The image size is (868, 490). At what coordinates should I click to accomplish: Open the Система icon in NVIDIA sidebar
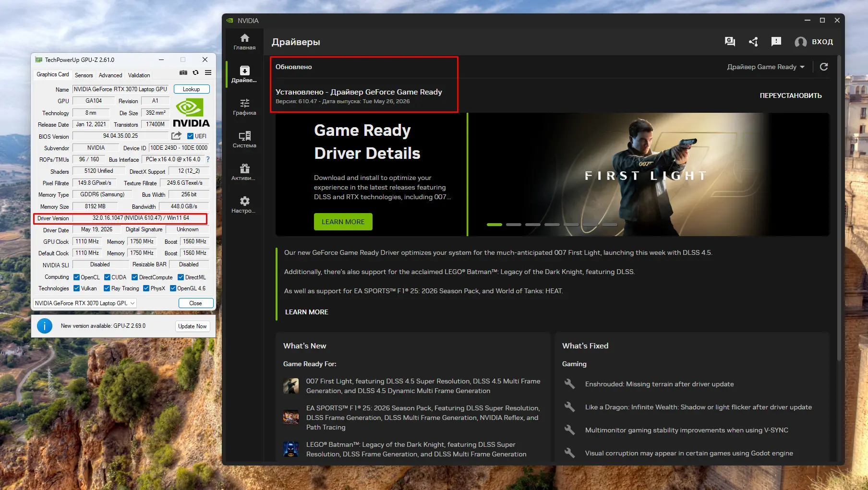(x=244, y=136)
